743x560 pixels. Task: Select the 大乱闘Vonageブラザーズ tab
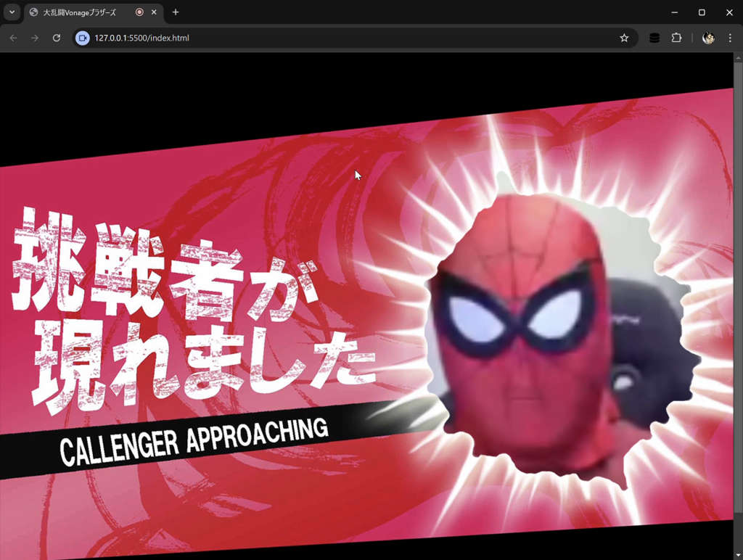[x=94, y=12]
